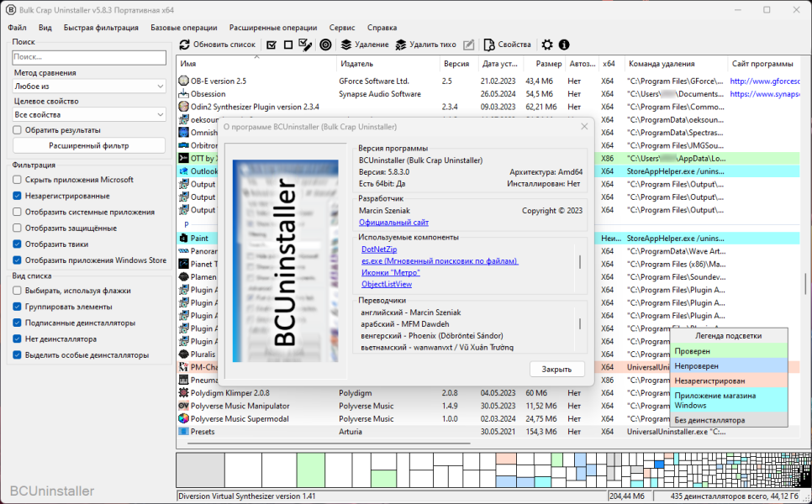Screen dimensions: 812x504
Task: Toggle Обратить результаты checkbox
Action: pyautogui.click(x=17, y=130)
